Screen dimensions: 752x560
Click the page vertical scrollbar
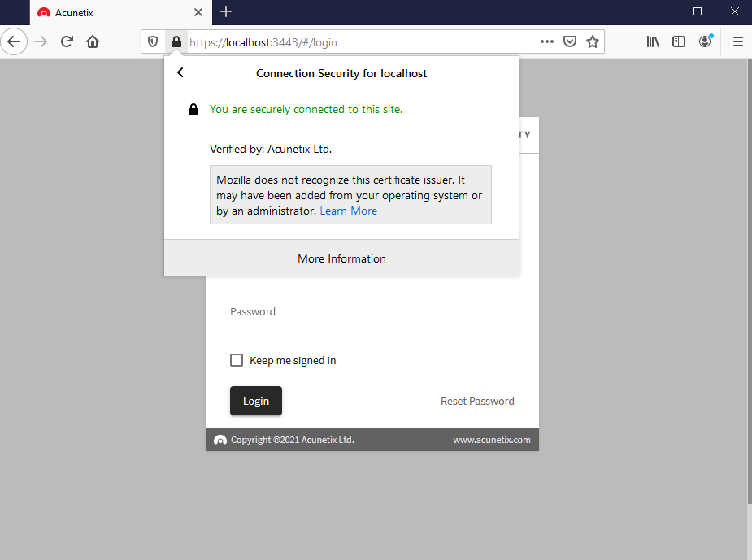coord(749,280)
